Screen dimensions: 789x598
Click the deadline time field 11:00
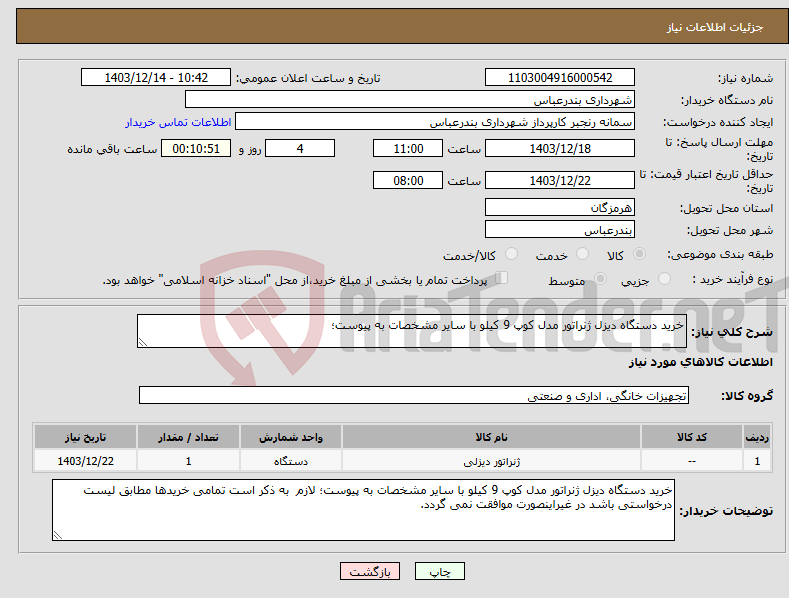408,148
